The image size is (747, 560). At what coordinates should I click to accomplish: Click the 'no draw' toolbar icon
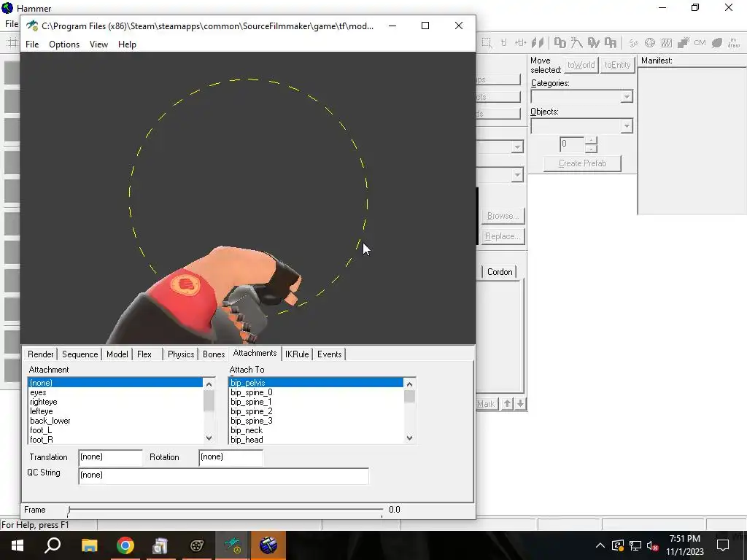734,43
